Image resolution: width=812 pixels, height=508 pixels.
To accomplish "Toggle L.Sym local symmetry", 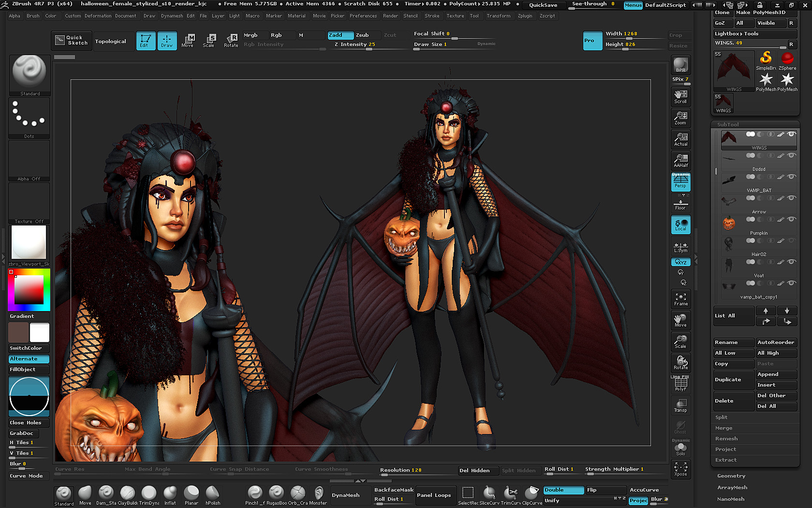I will click(680, 247).
